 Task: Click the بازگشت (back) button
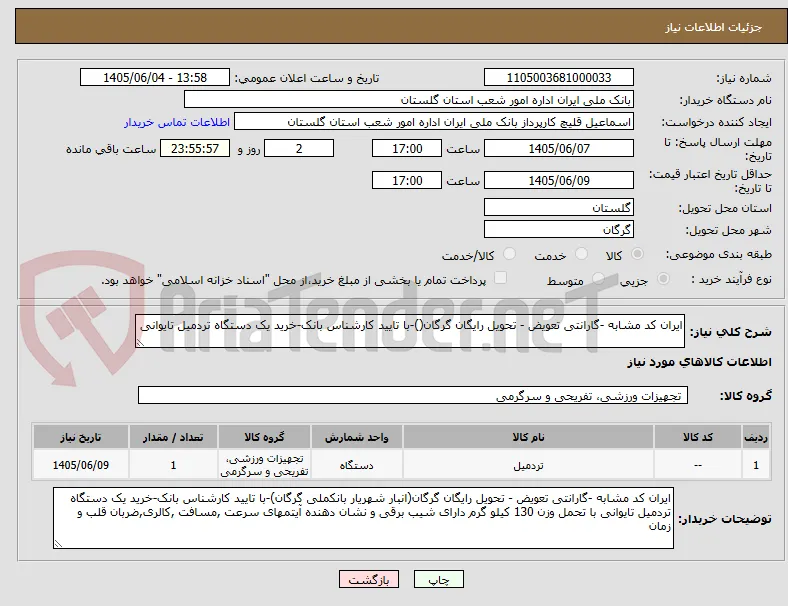(369, 579)
